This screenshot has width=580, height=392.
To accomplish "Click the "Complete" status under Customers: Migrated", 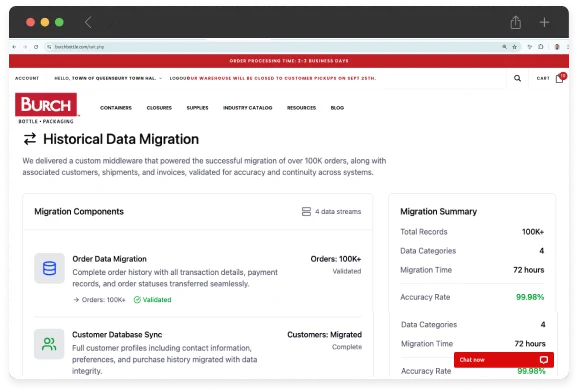I will [x=347, y=347].
